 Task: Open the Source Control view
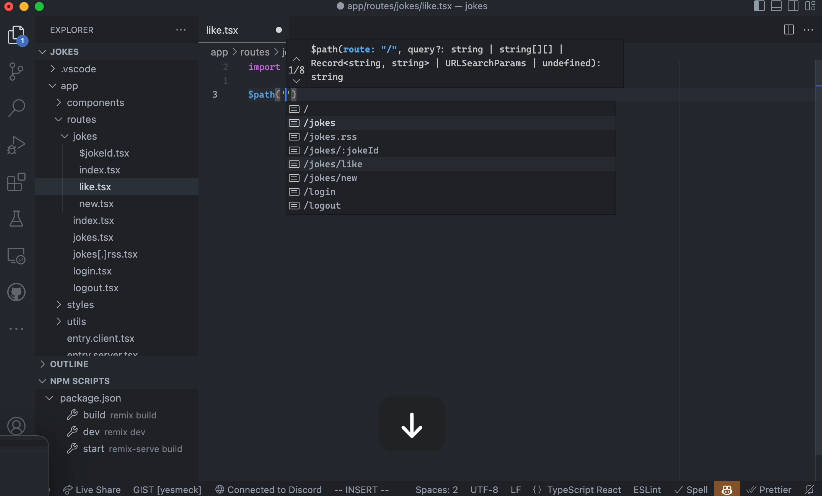coord(16,71)
